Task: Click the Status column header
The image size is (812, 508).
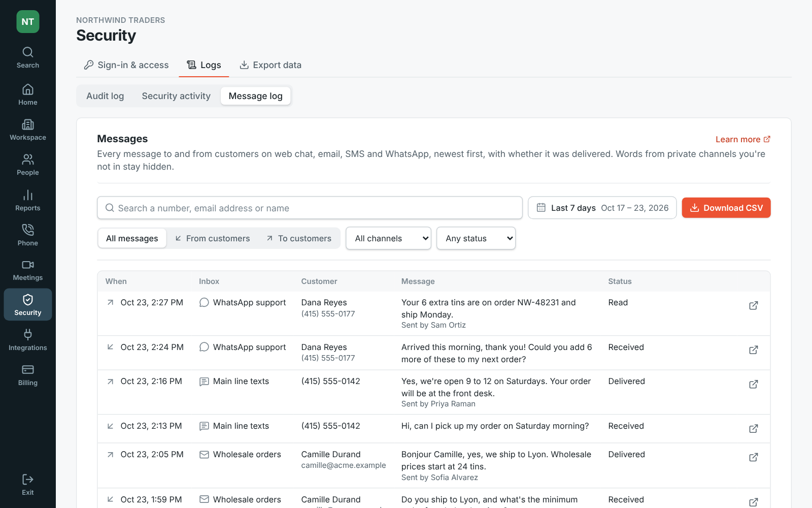Action: point(620,281)
